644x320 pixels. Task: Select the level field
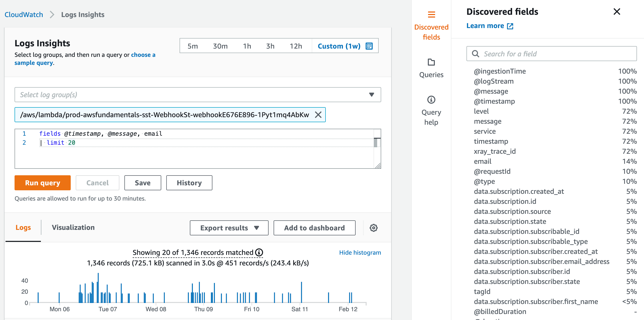[481, 111]
